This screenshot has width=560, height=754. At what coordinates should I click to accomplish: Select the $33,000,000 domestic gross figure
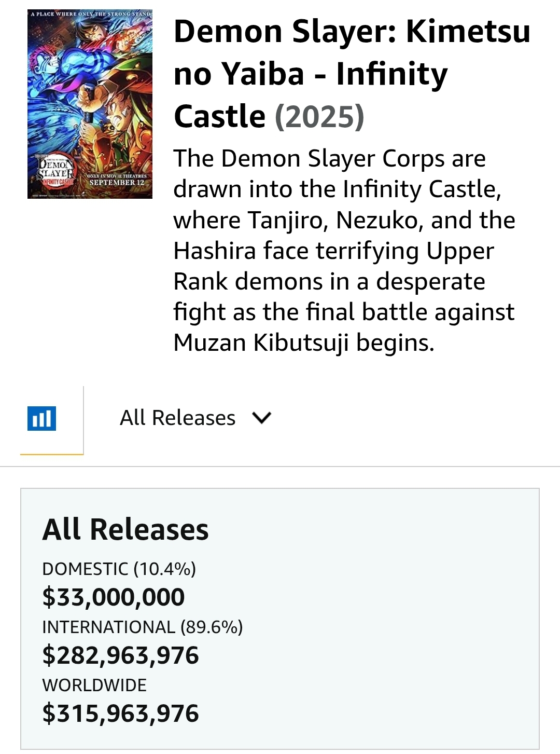point(114,597)
